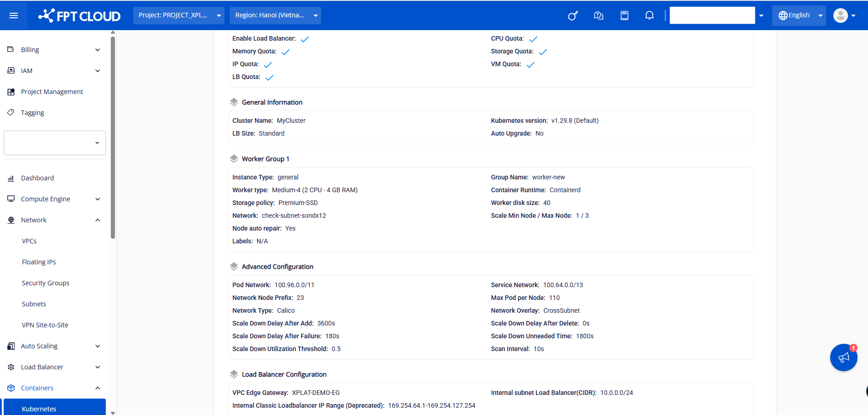The image size is (868, 415).
Task: Open the user avatar menu
Action: tap(844, 16)
